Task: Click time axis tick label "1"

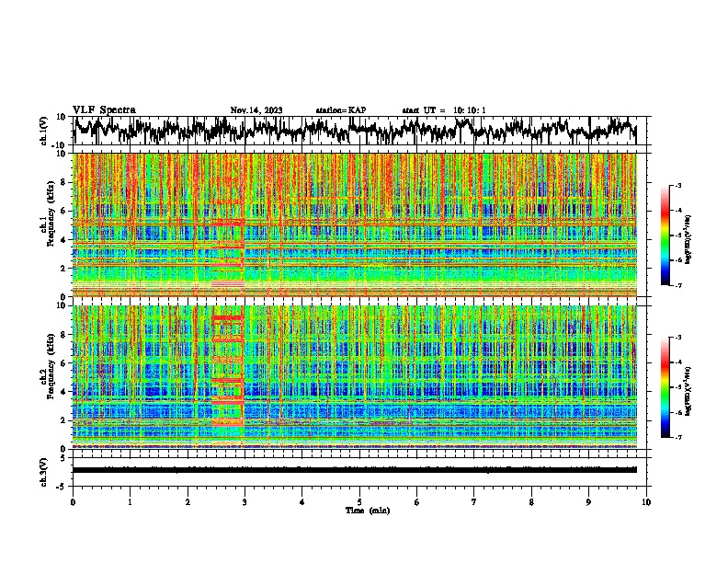Action: click(130, 502)
